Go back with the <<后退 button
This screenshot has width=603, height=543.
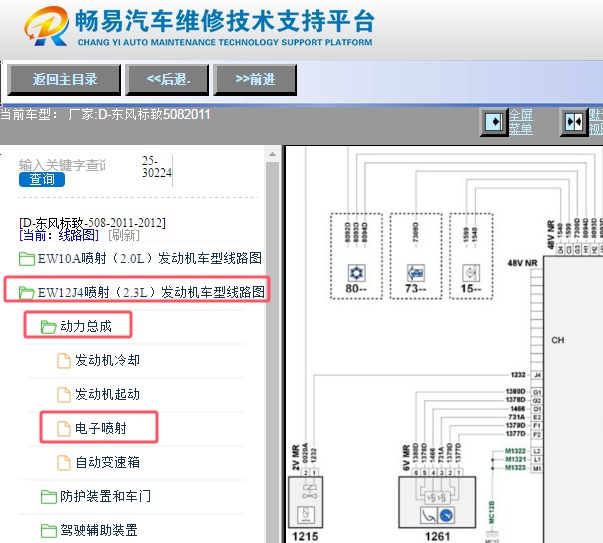(x=168, y=80)
